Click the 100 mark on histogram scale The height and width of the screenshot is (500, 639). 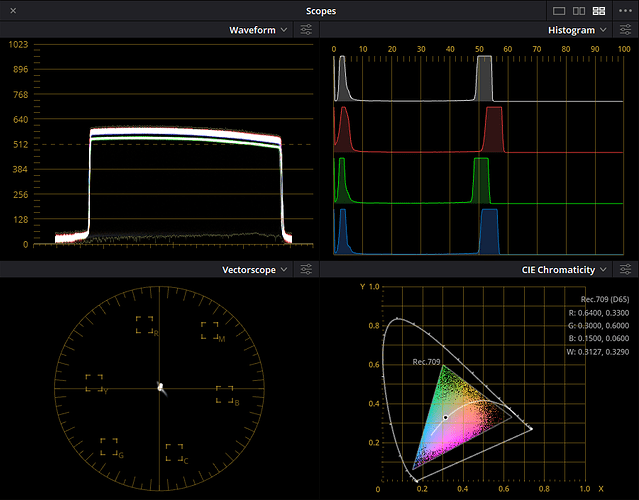point(624,49)
